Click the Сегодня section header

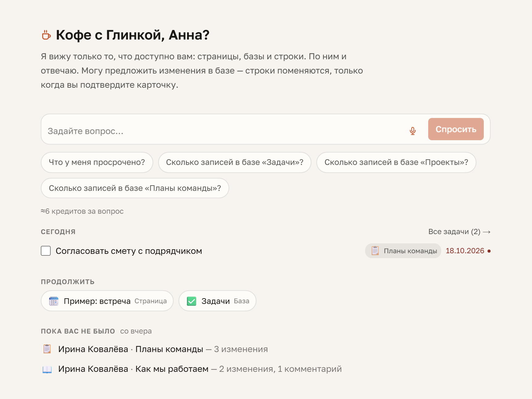point(58,232)
